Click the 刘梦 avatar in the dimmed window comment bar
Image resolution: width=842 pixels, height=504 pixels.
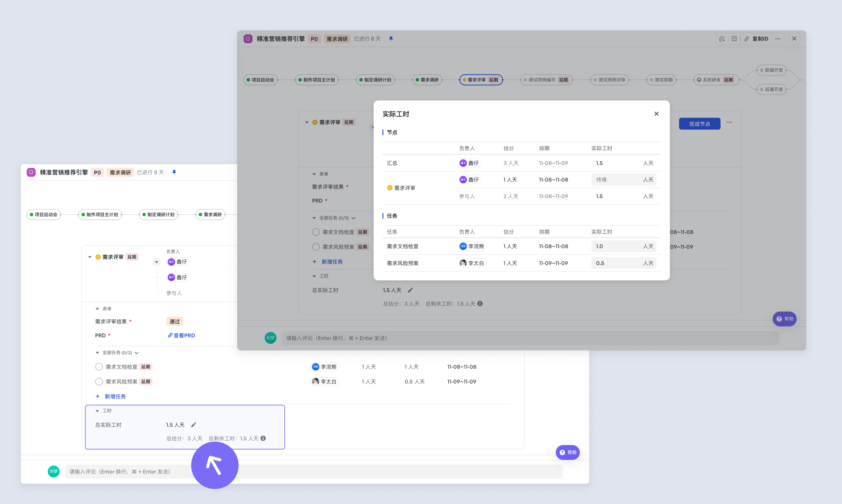point(270,338)
